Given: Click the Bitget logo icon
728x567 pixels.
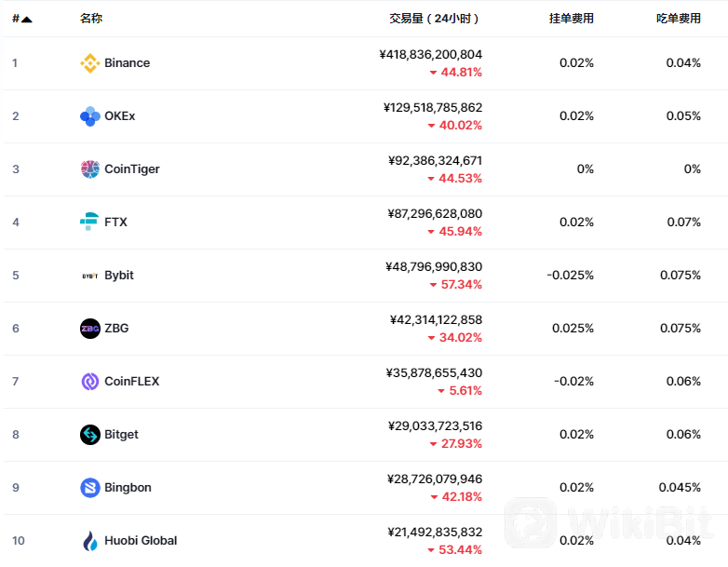Looking at the screenshot, I should click(89, 435).
